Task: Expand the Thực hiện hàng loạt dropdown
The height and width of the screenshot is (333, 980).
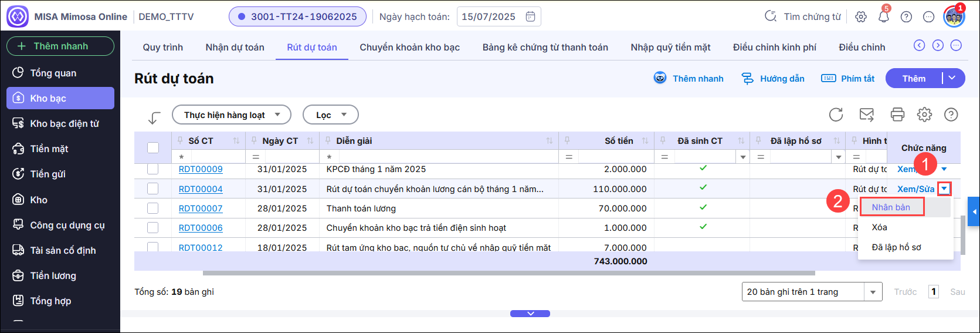Action: point(231,115)
